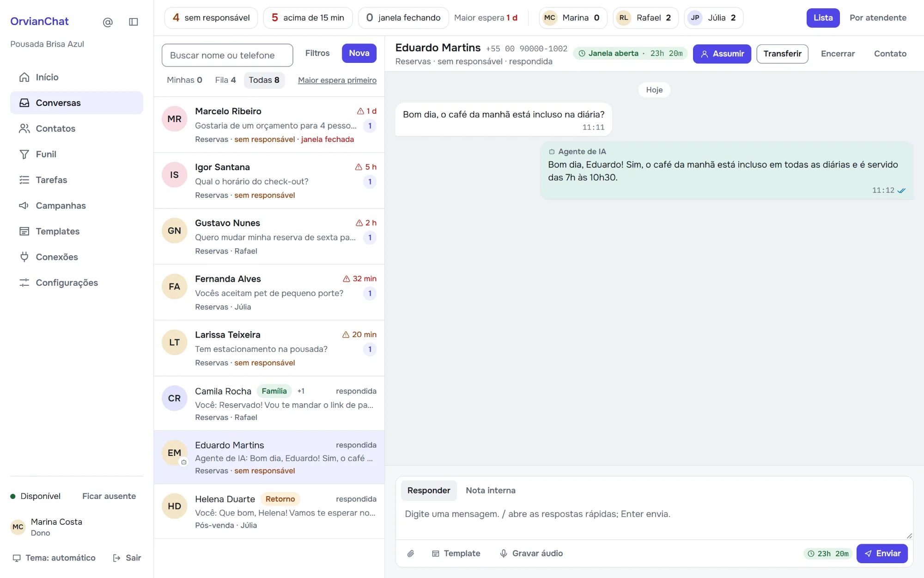Screen dimensions: 924x578
Task: Click the attachment paperclip icon
Action: [x=411, y=553]
